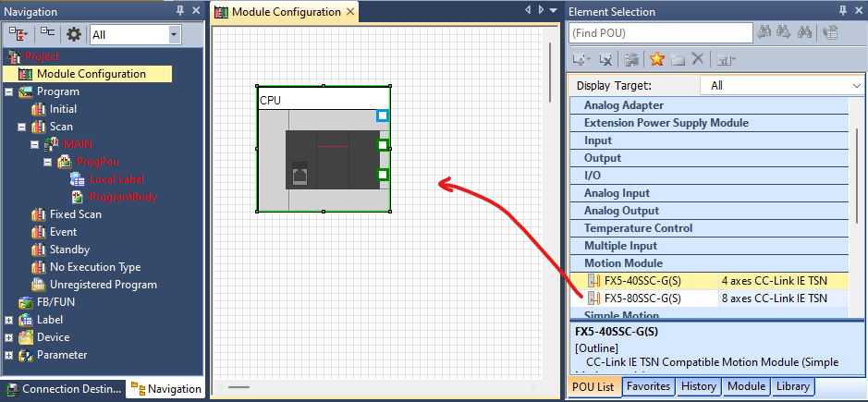
Task: Click the Find POU search field
Action: (660, 33)
